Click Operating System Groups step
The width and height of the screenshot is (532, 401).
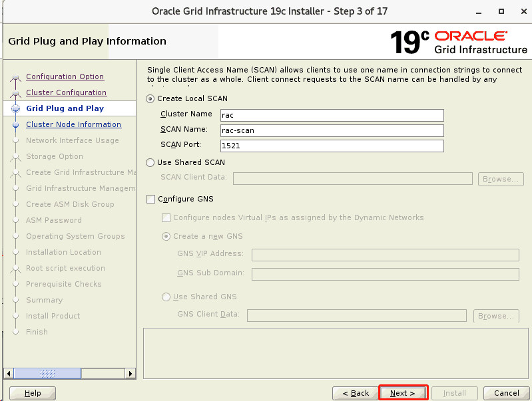tap(75, 236)
